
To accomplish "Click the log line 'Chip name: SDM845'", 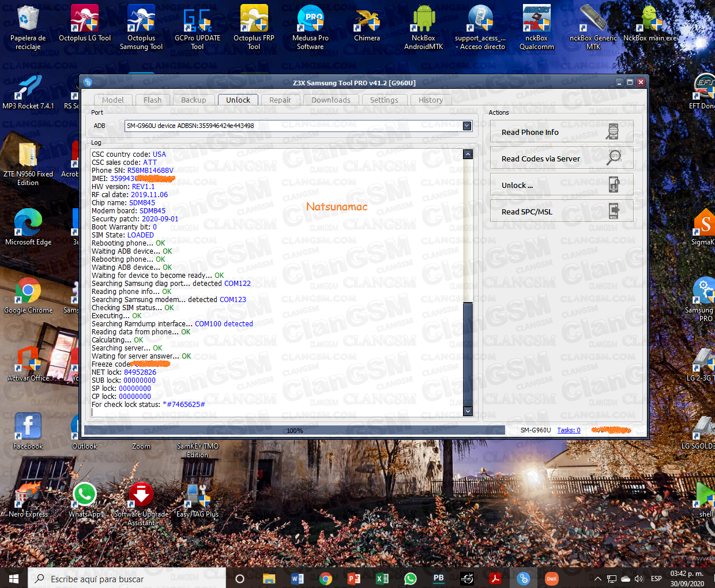I will tap(123, 203).
